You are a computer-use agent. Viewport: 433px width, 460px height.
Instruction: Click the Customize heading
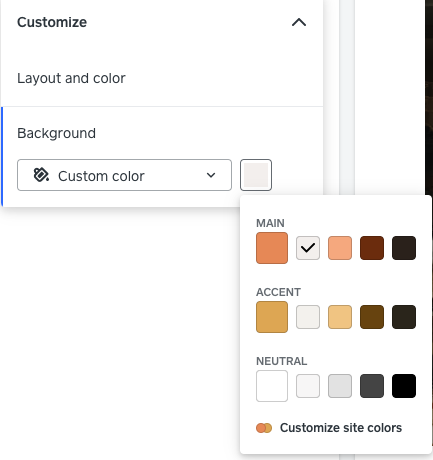tap(52, 22)
